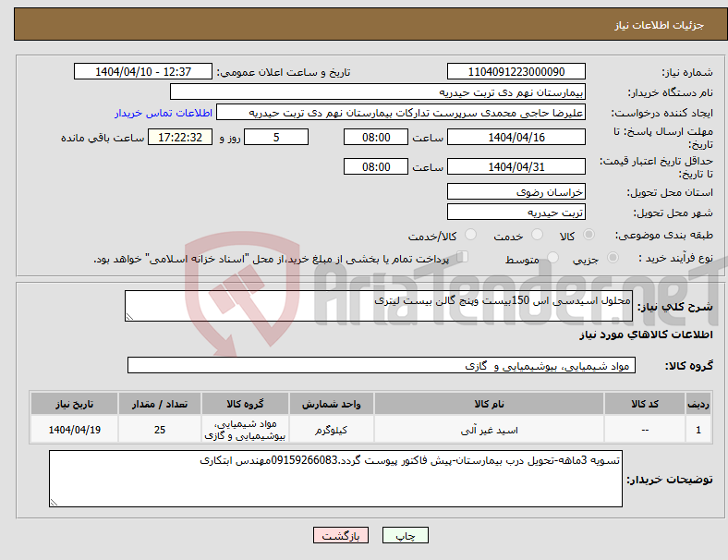Viewport: 728px width, 560px height.
Task: Click the ردیف column header
Action: point(698,404)
